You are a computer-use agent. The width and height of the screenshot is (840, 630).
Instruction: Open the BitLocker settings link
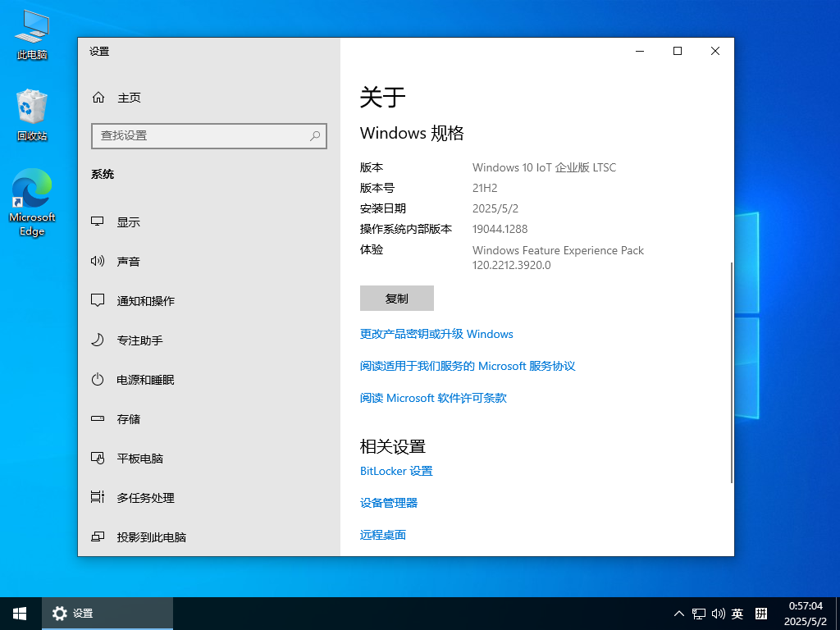coord(396,472)
